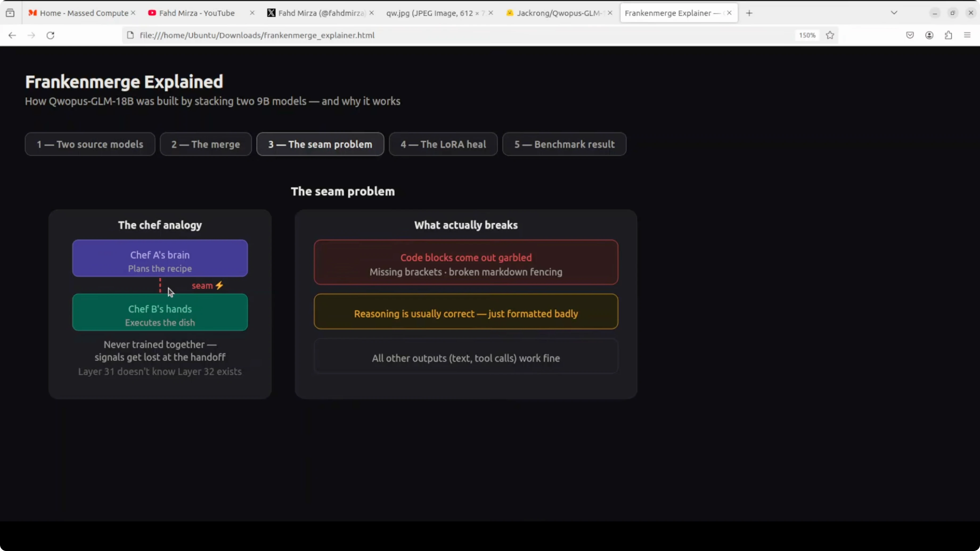The height and width of the screenshot is (551, 980).
Task: Expand the list all tabs chevron
Action: pyautogui.click(x=894, y=13)
